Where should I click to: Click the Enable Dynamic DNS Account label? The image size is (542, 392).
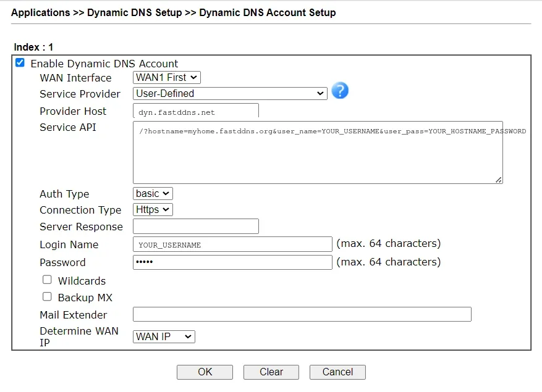pos(104,64)
